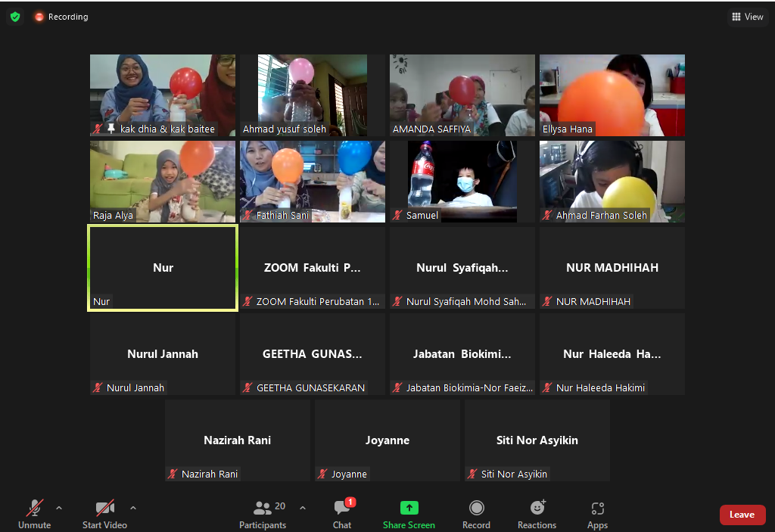Unmute the microphone
Screen dimensions: 775x532
(35, 514)
